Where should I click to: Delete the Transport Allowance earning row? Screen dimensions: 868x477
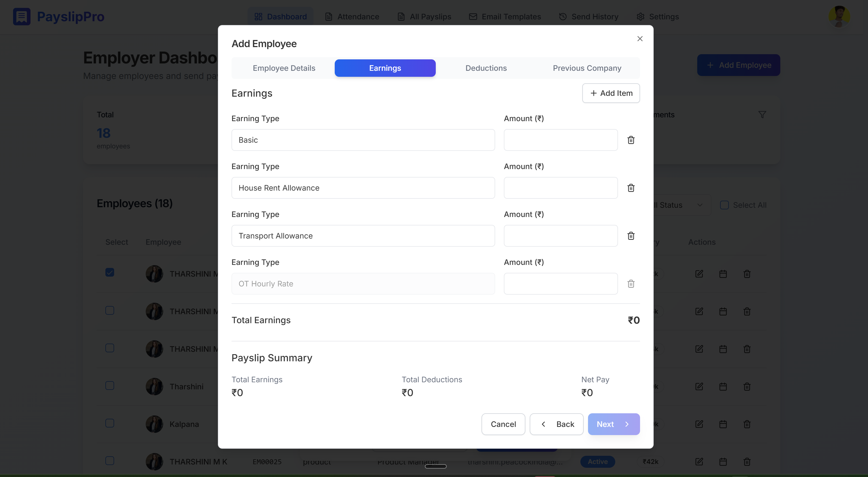pos(631,236)
